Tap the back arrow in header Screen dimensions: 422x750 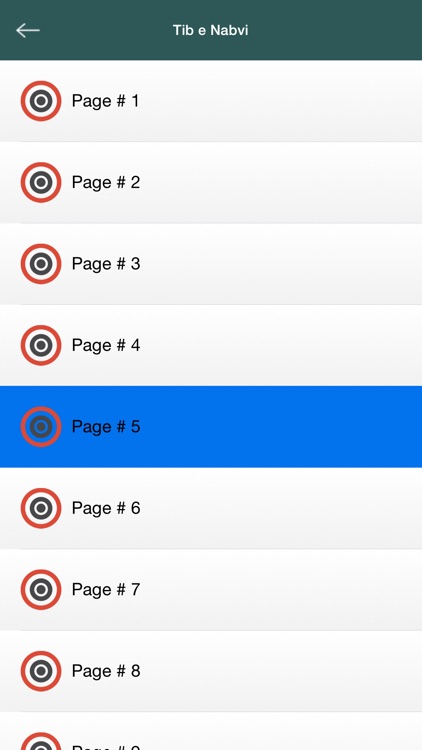point(27,31)
